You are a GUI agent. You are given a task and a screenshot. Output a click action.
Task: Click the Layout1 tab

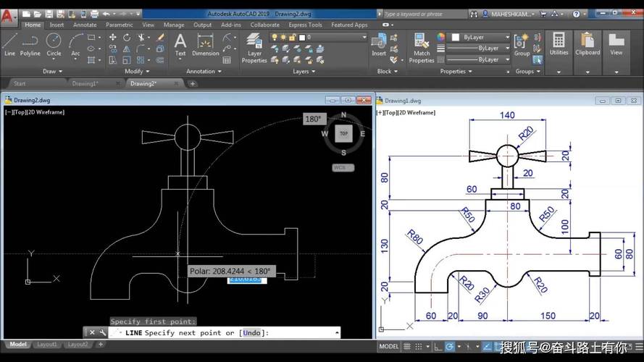point(46,345)
